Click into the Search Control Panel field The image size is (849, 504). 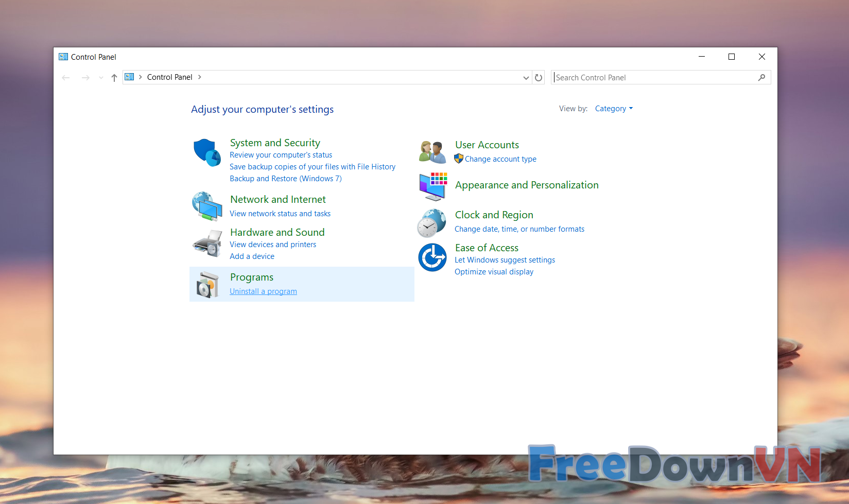[653, 78]
